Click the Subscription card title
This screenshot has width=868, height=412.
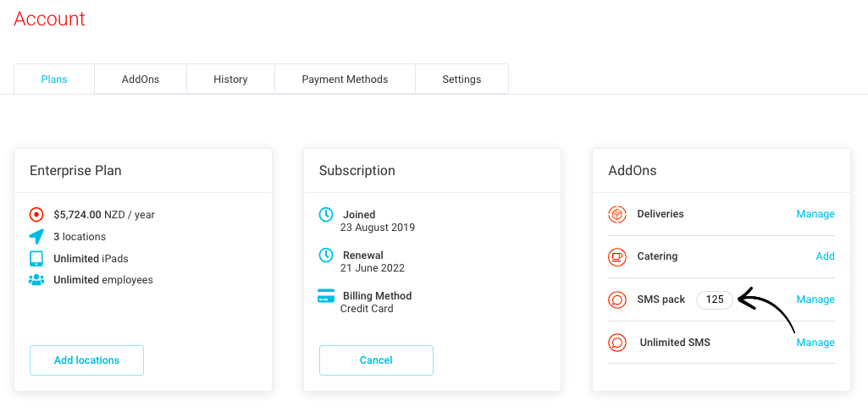pyautogui.click(x=357, y=170)
